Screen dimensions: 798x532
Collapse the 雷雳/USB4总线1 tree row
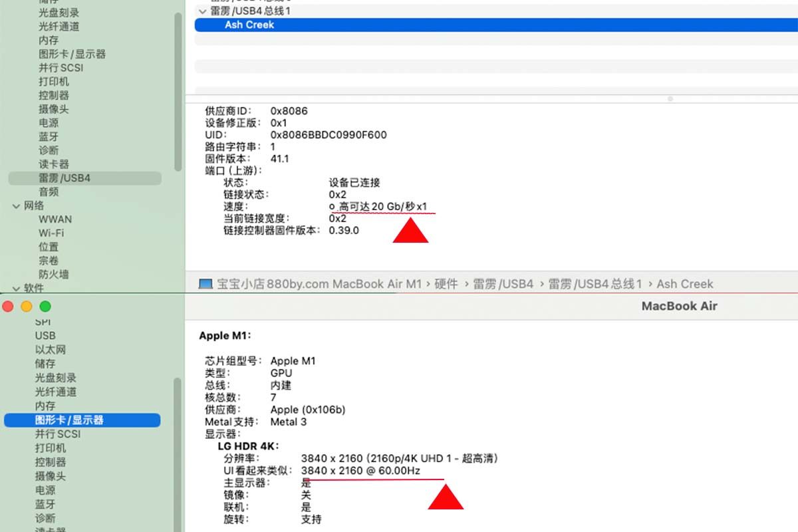pyautogui.click(x=202, y=11)
